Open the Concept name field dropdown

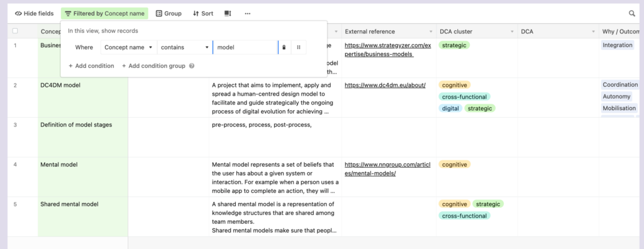pyautogui.click(x=129, y=47)
